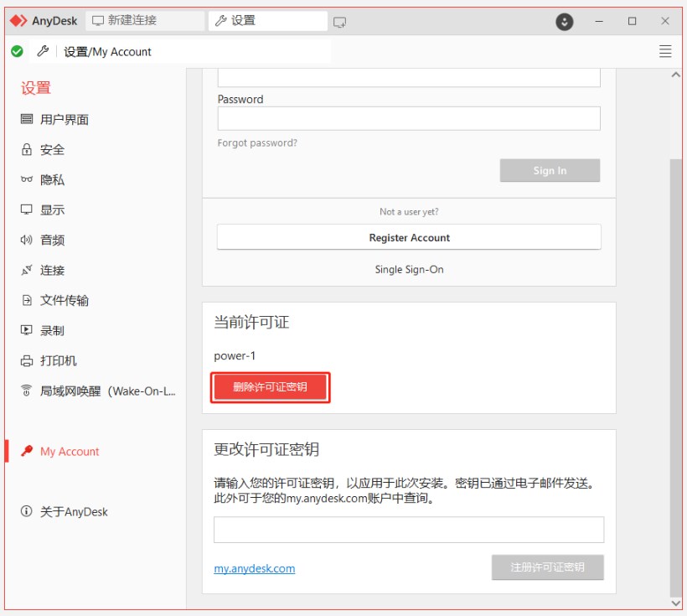Click the new session tab plus icon
The height and width of the screenshot is (616, 687).
pyautogui.click(x=339, y=21)
